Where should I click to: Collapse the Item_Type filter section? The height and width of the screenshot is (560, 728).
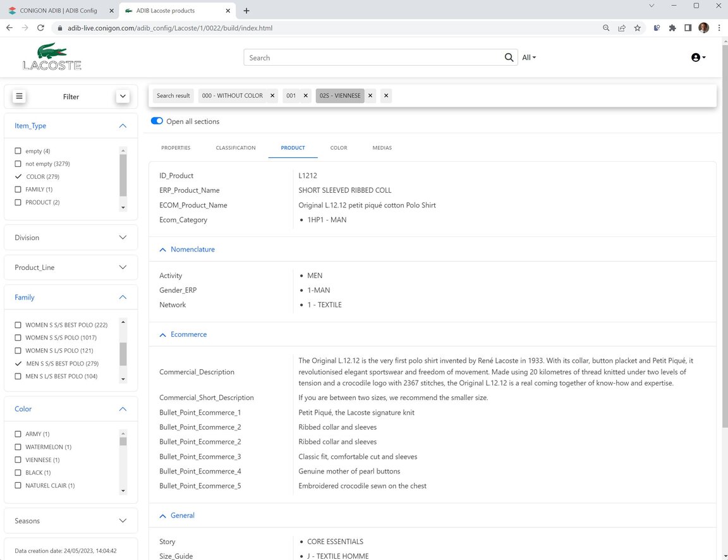tap(123, 126)
